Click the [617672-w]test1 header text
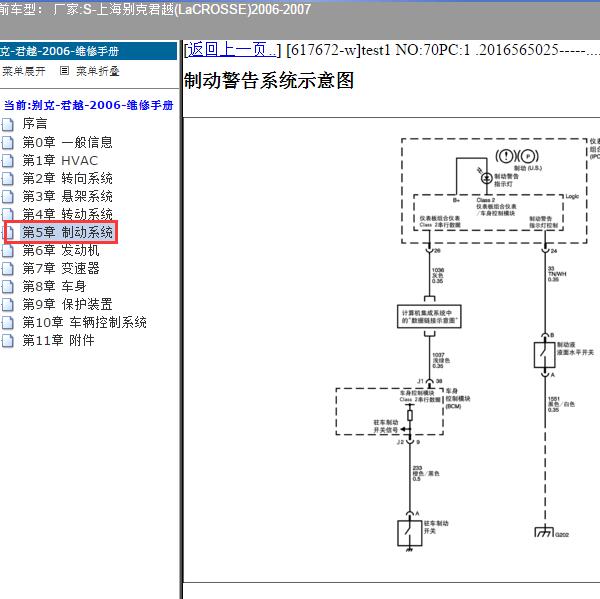The image size is (600, 599). (338, 50)
